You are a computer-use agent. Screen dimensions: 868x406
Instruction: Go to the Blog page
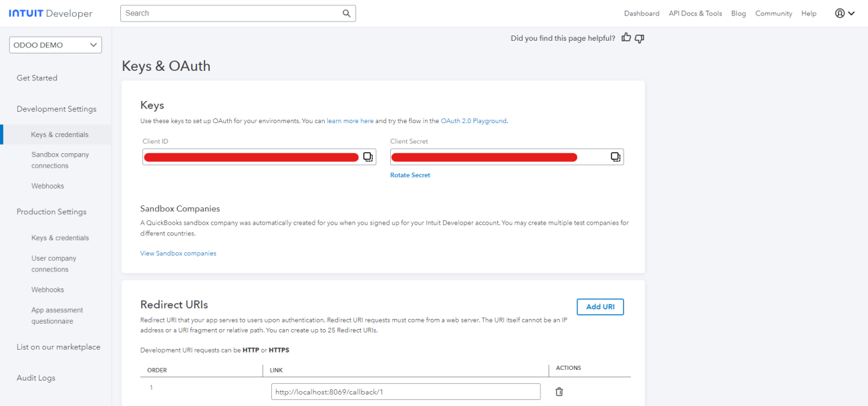(738, 13)
